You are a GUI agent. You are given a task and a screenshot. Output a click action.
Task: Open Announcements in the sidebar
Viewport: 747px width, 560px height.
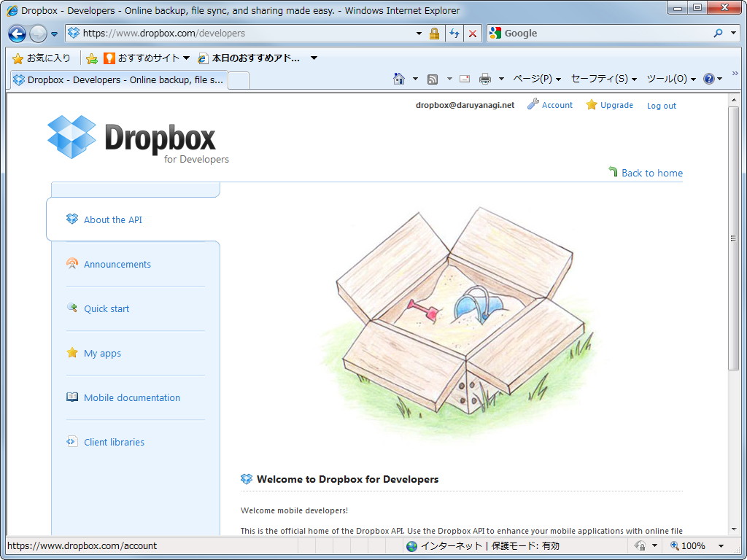coord(117,264)
